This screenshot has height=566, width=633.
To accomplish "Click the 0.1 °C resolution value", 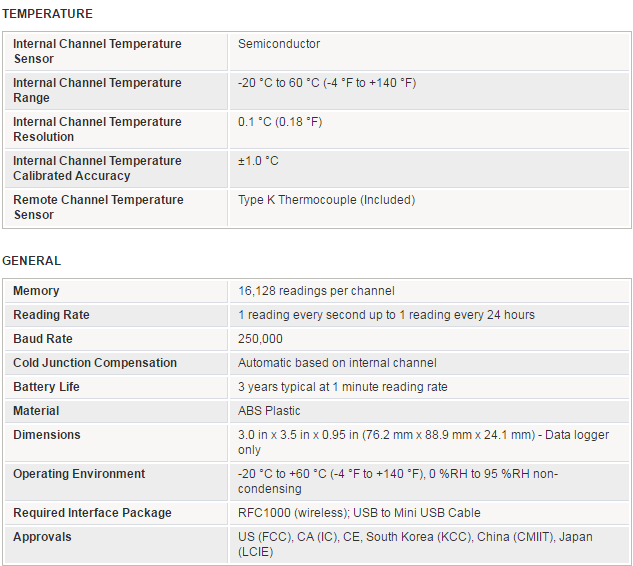I will coord(280,122).
